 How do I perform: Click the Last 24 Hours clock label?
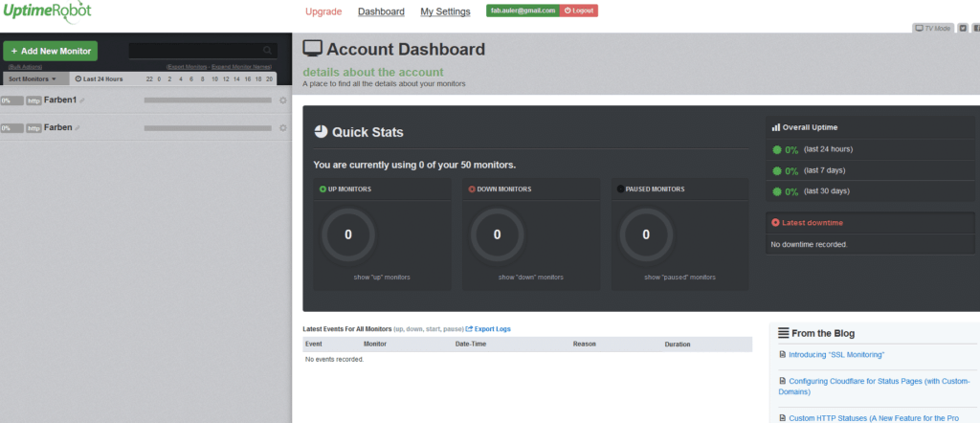[99, 78]
